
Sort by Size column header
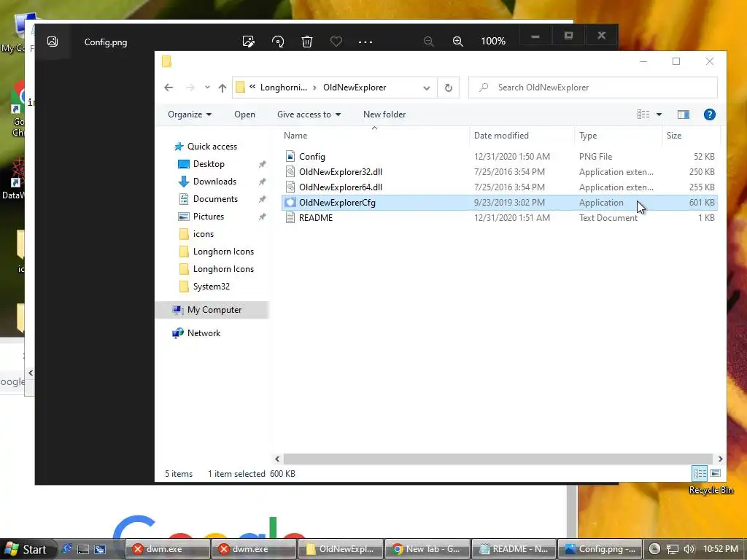pyautogui.click(x=691, y=136)
